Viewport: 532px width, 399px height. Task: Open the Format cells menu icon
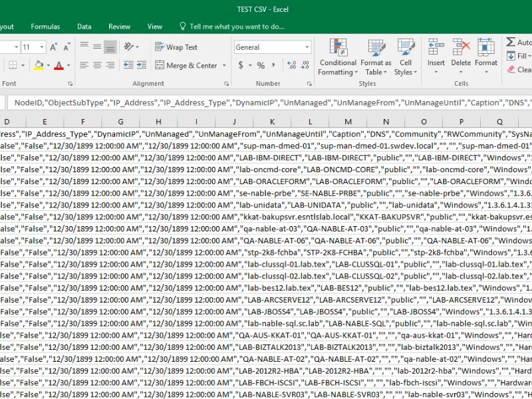click(486, 47)
